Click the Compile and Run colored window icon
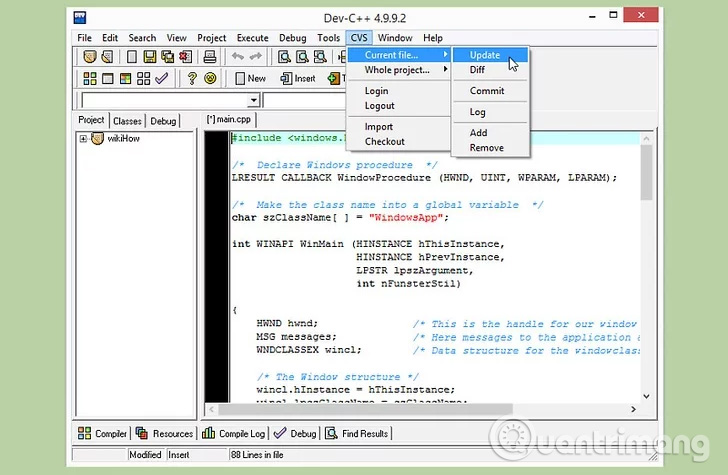The height and width of the screenshot is (475, 728). click(x=125, y=78)
